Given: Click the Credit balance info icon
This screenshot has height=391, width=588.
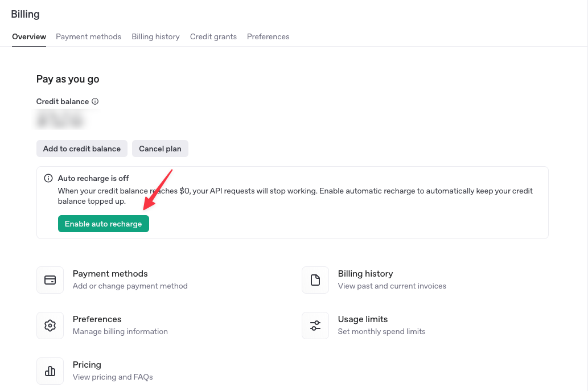Looking at the screenshot, I should click(x=95, y=101).
